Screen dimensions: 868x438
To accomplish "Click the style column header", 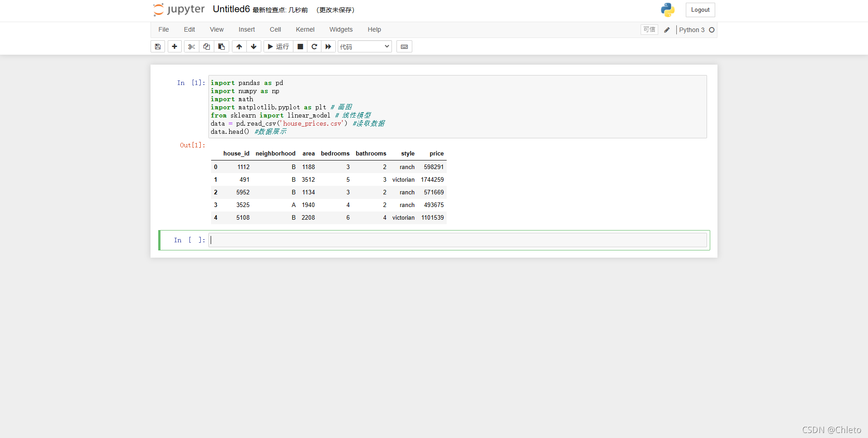I will (x=408, y=153).
